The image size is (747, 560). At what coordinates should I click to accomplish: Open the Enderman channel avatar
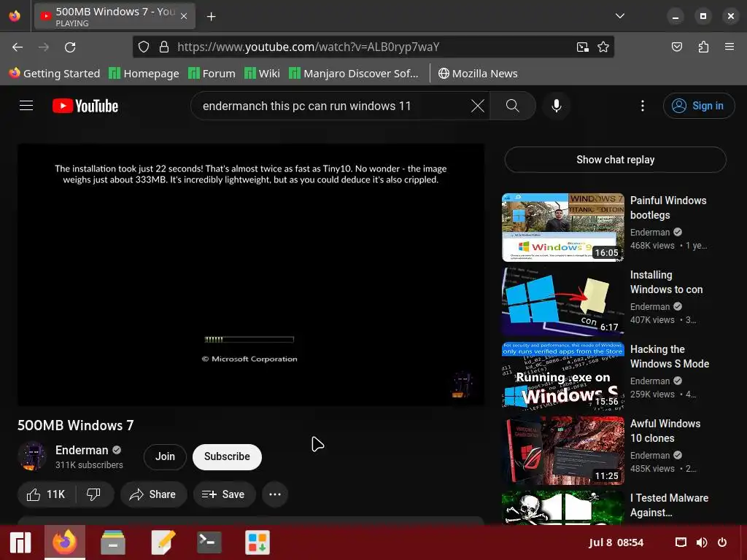(32, 456)
